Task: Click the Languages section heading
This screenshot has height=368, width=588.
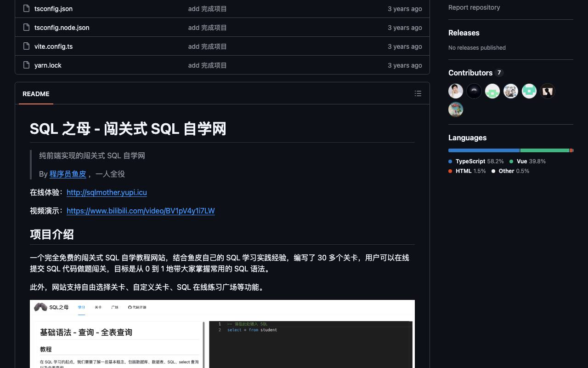Action: (467, 138)
